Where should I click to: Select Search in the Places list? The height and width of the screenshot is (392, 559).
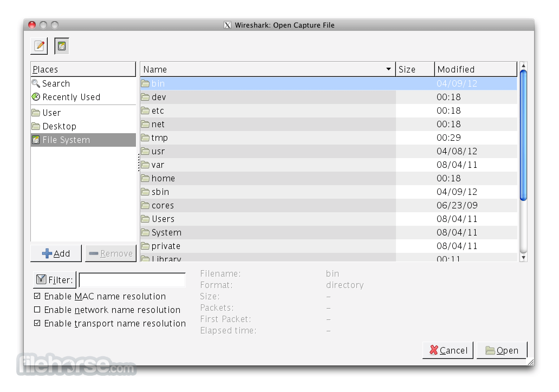83,83
